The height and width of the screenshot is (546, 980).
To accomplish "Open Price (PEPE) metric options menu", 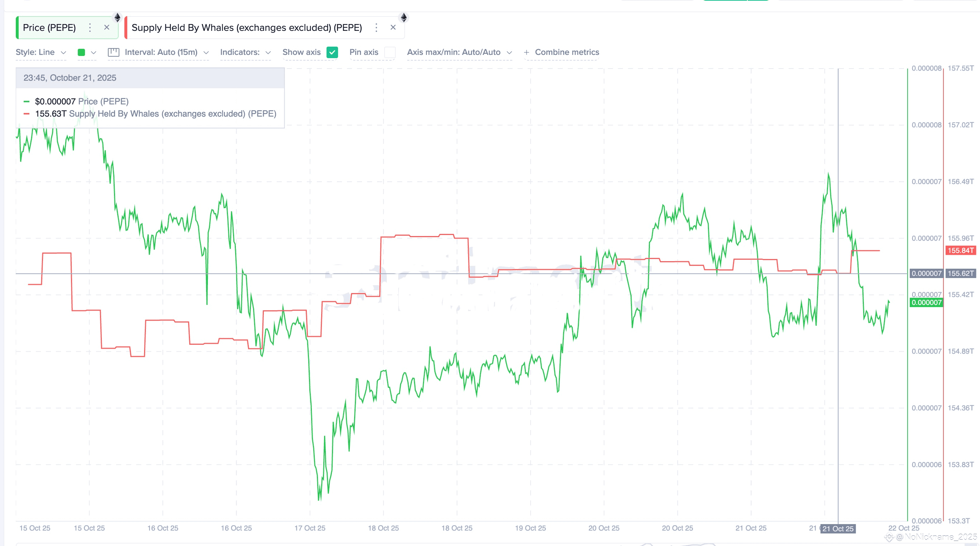I will tap(90, 27).
